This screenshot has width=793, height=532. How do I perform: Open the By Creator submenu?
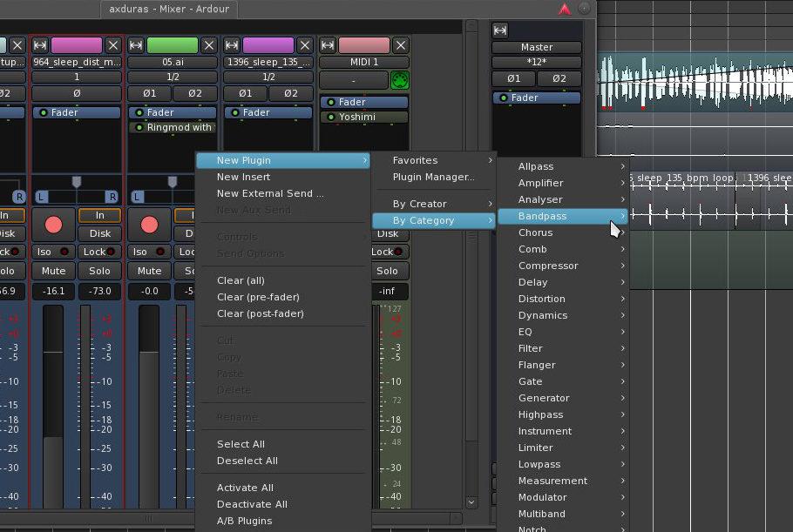(x=419, y=204)
